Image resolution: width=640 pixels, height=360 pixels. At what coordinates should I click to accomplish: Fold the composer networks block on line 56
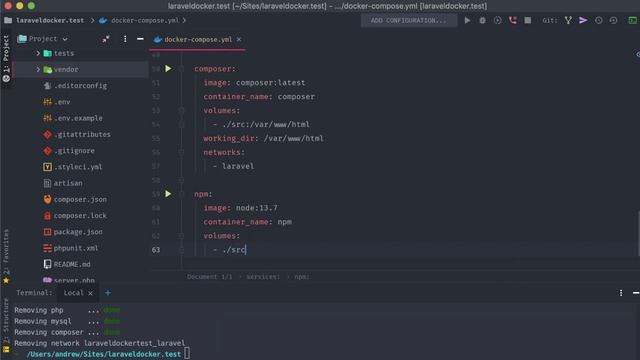(x=181, y=152)
